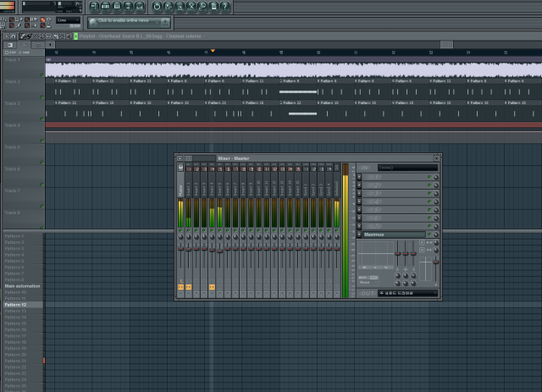This screenshot has width=542, height=392.
Task: Open the FX button on Insert 1
Action: (188, 287)
